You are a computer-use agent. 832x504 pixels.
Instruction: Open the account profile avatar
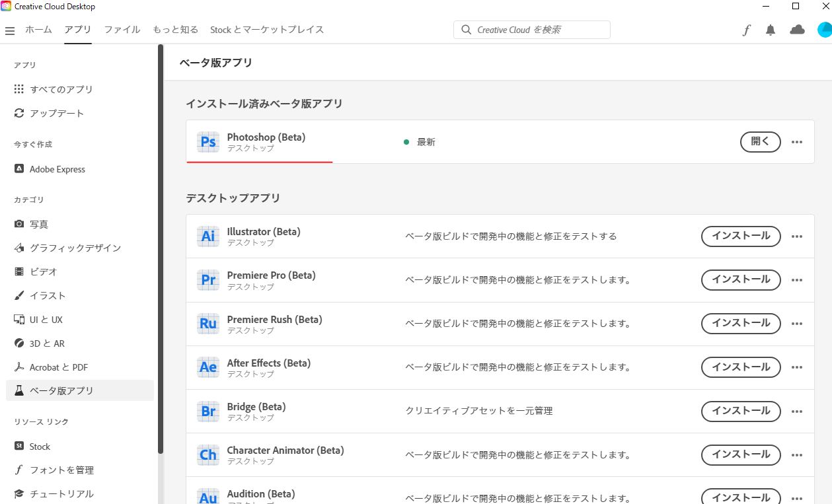click(x=824, y=30)
